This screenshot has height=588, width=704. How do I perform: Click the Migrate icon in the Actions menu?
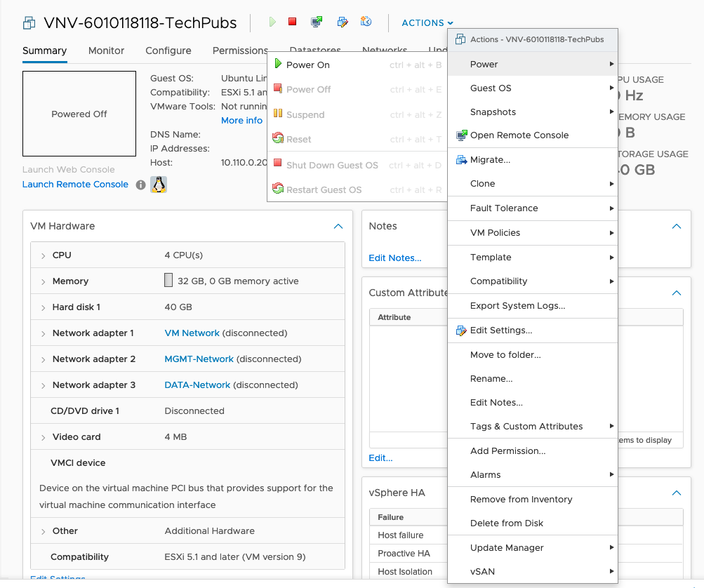coord(462,160)
